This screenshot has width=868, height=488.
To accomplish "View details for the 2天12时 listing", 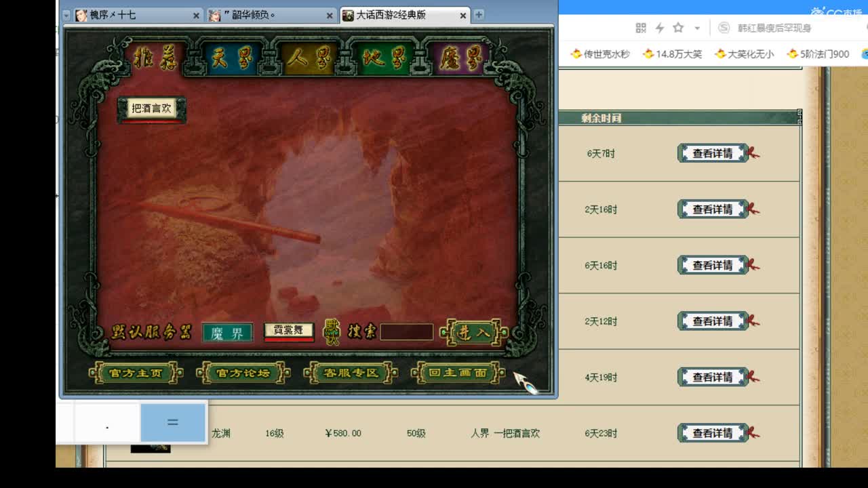I will (713, 321).
